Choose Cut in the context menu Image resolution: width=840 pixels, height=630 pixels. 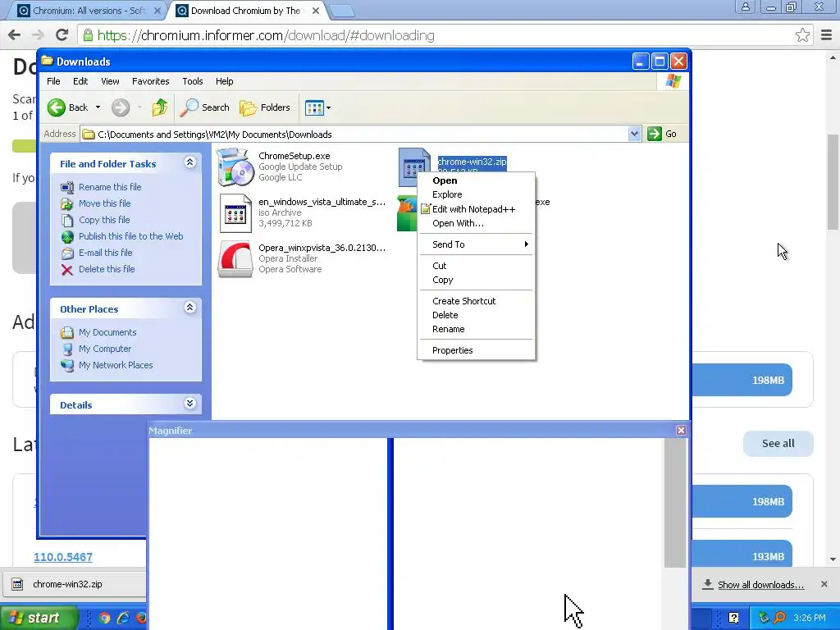point(477,266)
